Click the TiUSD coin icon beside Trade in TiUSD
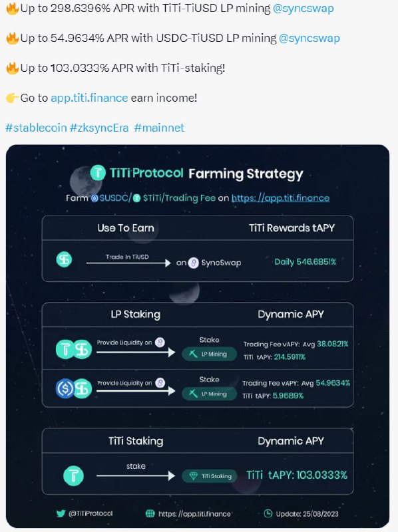 coord(64,259)
